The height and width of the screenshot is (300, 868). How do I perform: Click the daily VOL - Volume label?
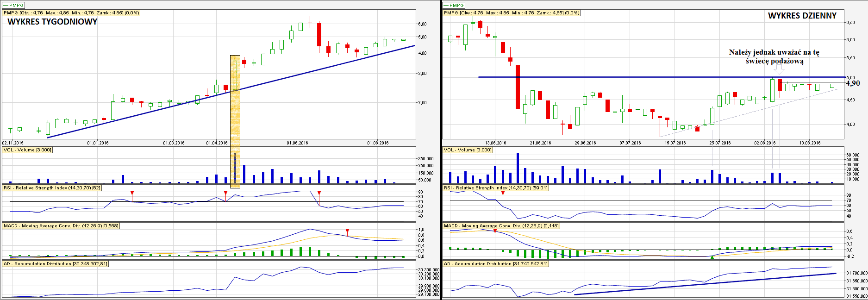[468, 150]
